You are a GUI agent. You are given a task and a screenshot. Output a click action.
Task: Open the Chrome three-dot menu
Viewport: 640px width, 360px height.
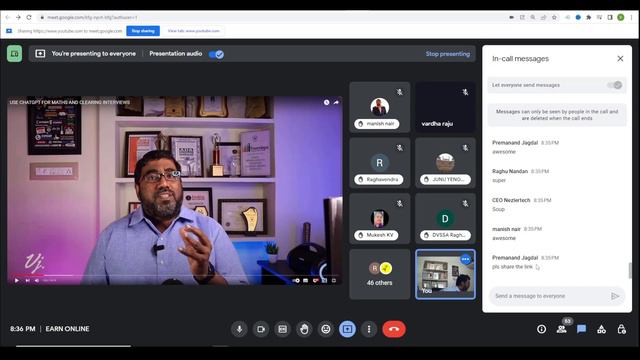tap(631, 18)
